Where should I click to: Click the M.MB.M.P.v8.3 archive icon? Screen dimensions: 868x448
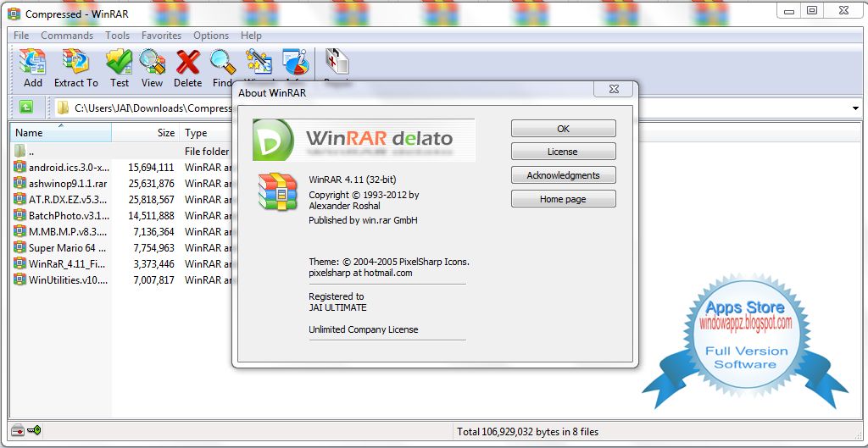point(20,231)
